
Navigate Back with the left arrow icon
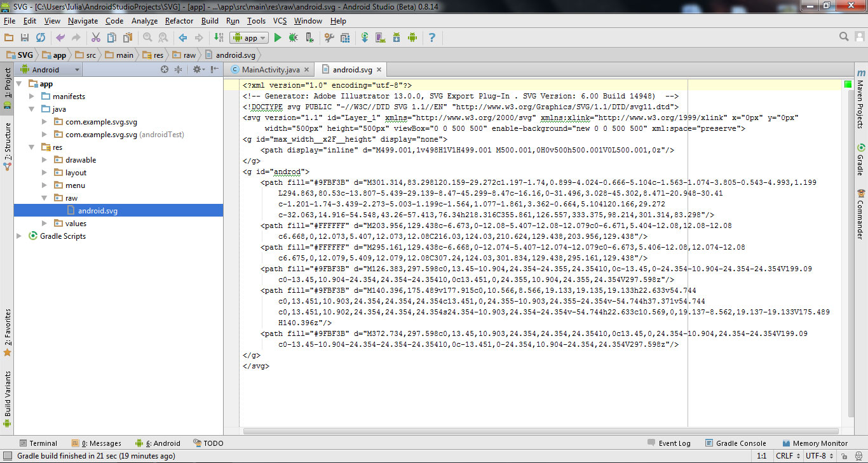click(x=183, y=38)
